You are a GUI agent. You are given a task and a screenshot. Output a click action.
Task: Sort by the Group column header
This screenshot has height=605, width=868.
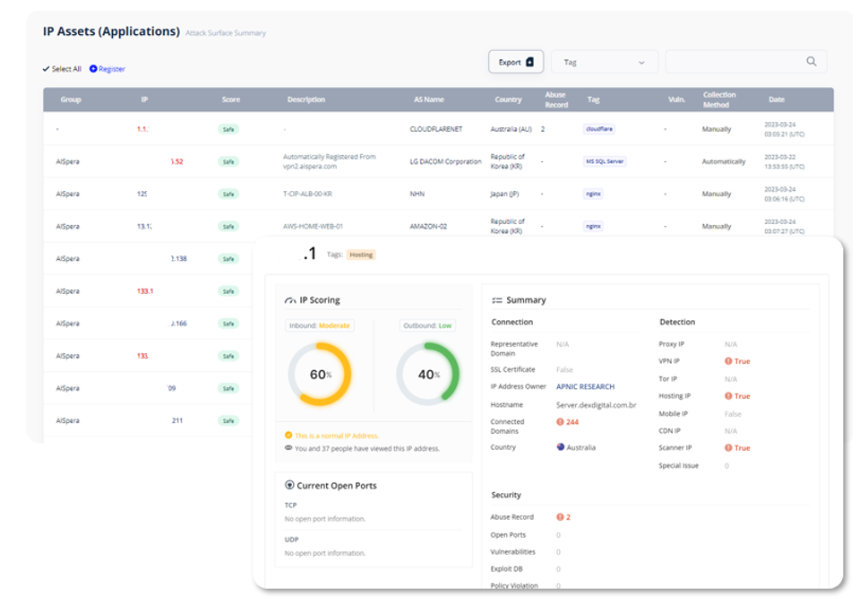pos(71,99)
